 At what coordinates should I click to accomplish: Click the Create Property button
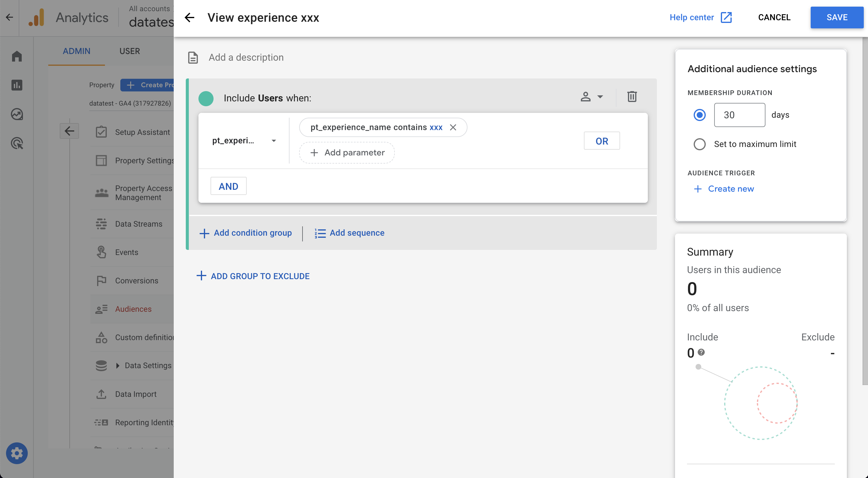pos(147,85)
